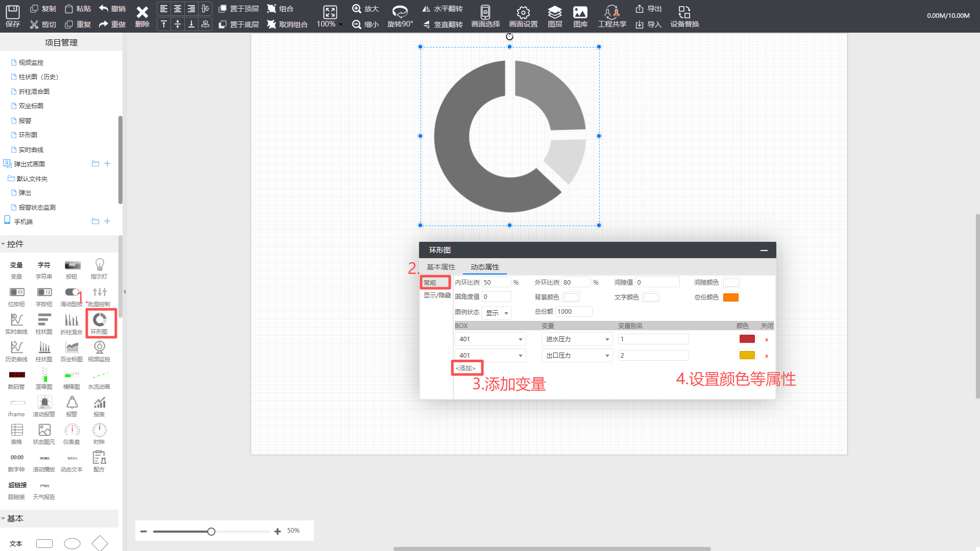Open the legend status (图例状态) dropdown
980x551 pixels.
click(497, 313)
